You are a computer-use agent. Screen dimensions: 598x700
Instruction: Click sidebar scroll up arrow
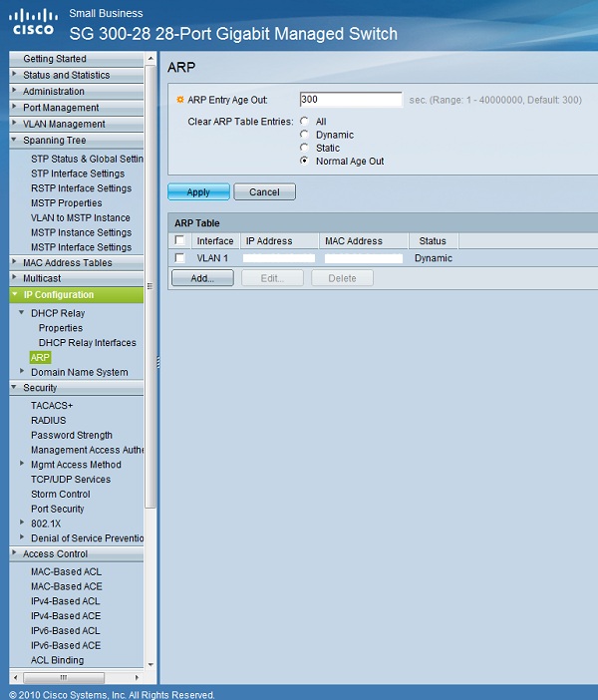150,59
